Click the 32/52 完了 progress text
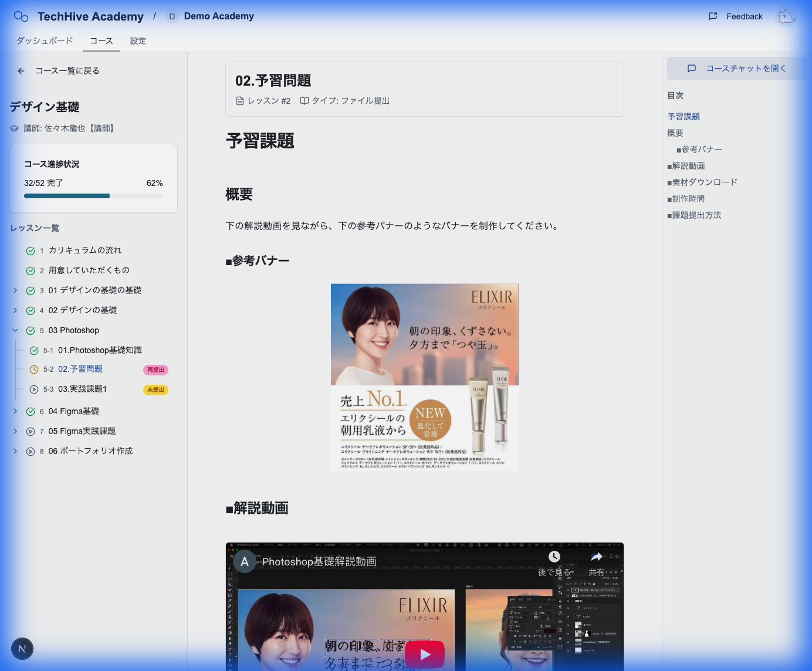This screenshot has height=671, width=812. [x=43, y=183]
